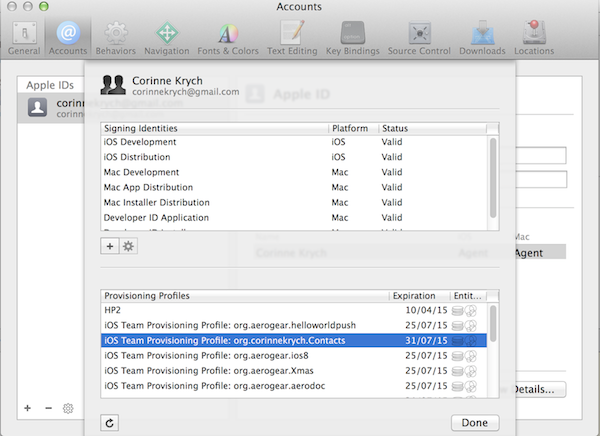This screenshot has height=436, width=600.
Task: Click entitlement icons on org.aerogear.Xmas row
Action: coord(464,371)
